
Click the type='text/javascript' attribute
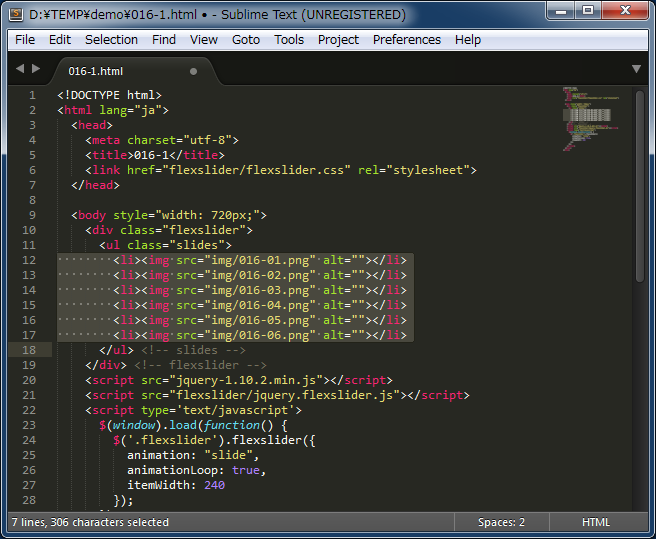point(218,410)
